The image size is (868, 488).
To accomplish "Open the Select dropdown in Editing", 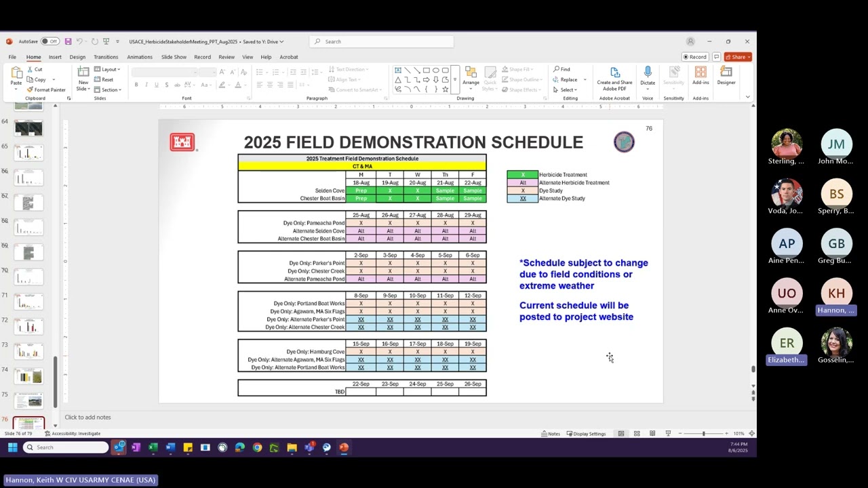I will coord(565,89).
